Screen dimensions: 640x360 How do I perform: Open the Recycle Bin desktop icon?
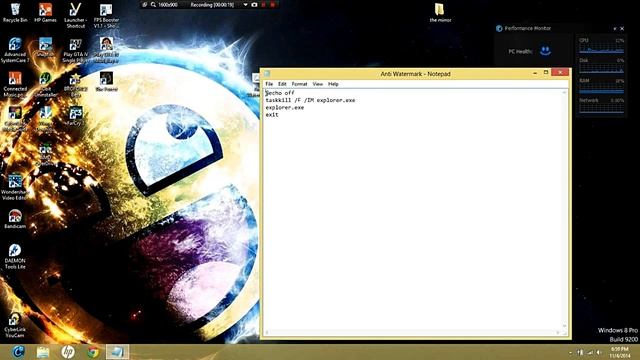click(15, 12)
